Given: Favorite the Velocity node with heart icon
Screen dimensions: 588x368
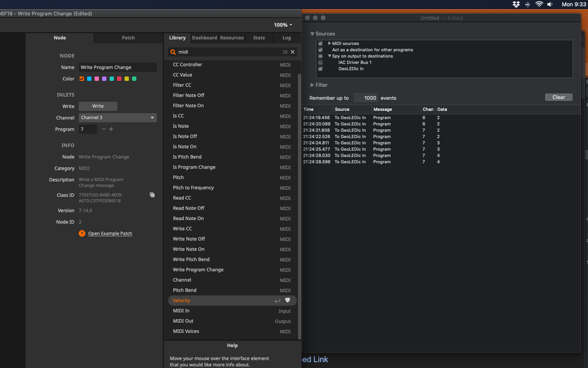Looking at the screenshot, I should point(288,301).
